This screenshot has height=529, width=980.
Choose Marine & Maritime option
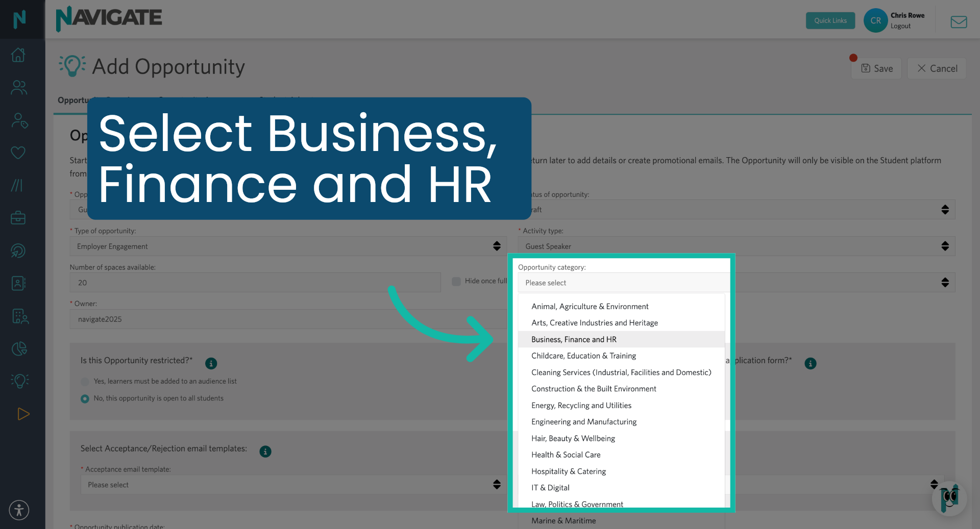click(621, 521)
